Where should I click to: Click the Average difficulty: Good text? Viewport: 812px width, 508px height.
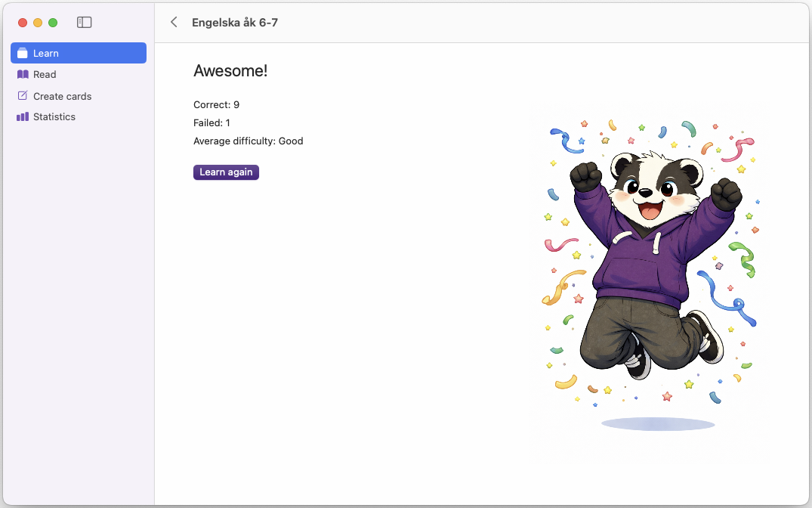[x=248, y=141]
